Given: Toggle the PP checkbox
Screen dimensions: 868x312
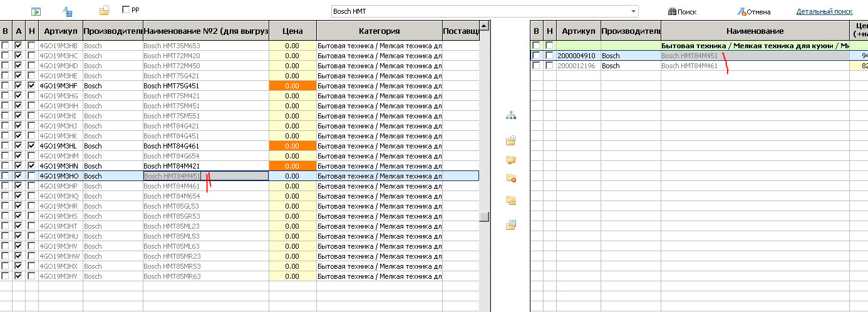Looking at the screenshot, I should tap(126, 10).
